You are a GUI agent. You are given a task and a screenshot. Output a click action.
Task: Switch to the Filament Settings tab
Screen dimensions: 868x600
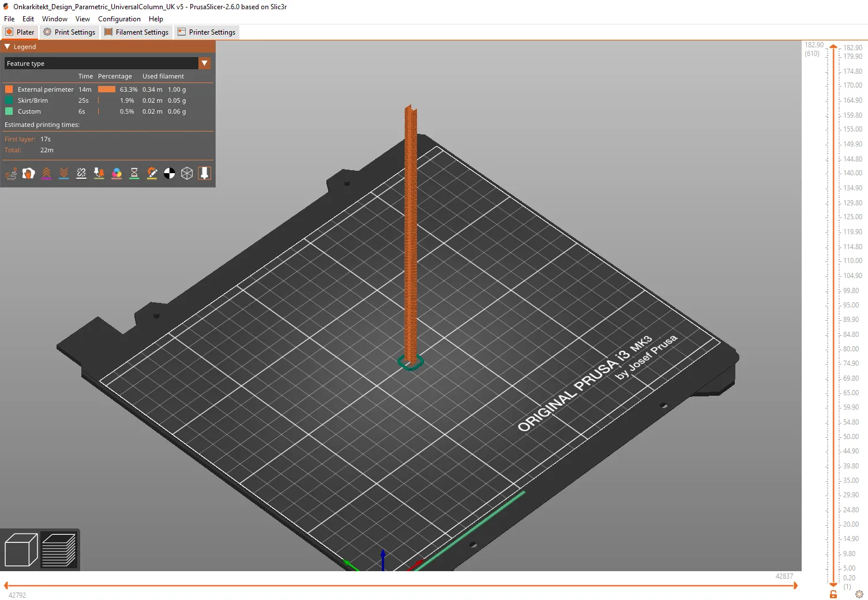click(x=137, y=32)
